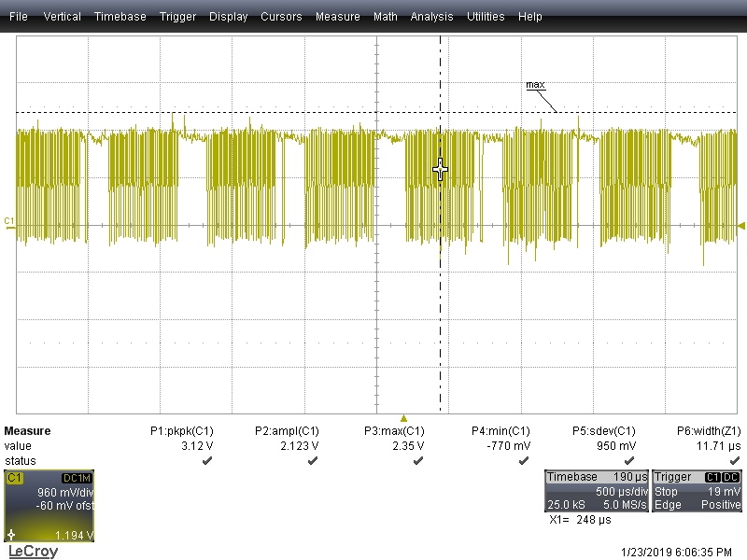Click the 1.194 V cursor value

click(x=75, y=536)
